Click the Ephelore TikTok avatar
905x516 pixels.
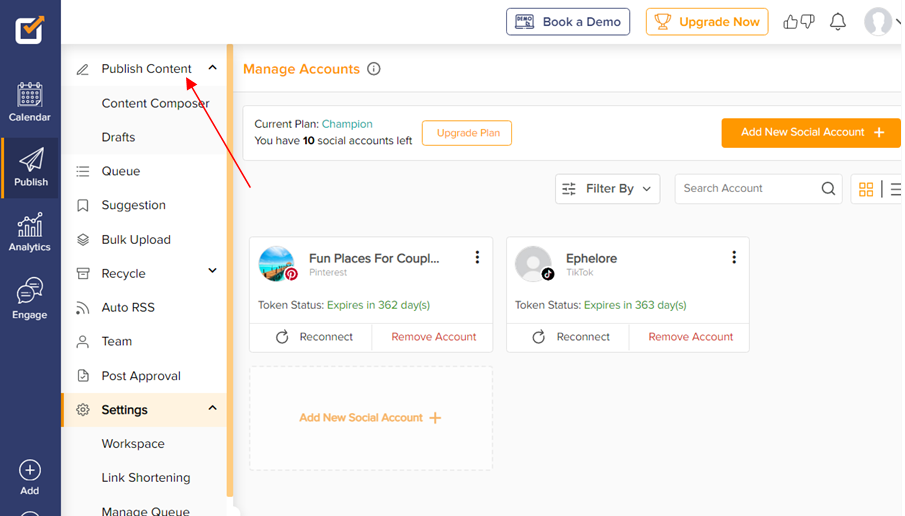click(534, 264)
